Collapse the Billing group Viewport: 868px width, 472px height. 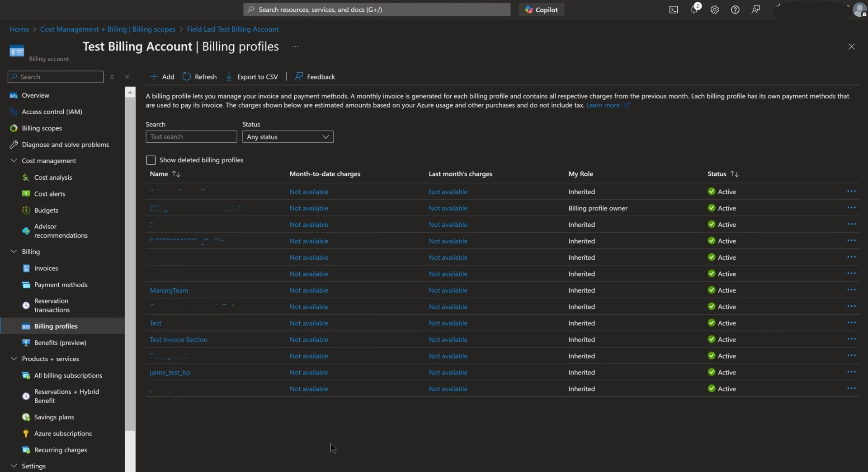[14, 252]
